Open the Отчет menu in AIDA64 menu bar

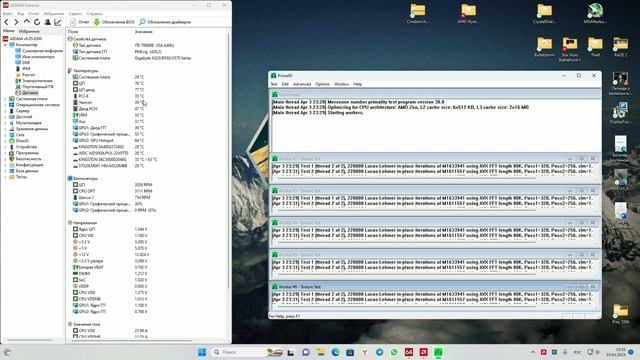33,13
